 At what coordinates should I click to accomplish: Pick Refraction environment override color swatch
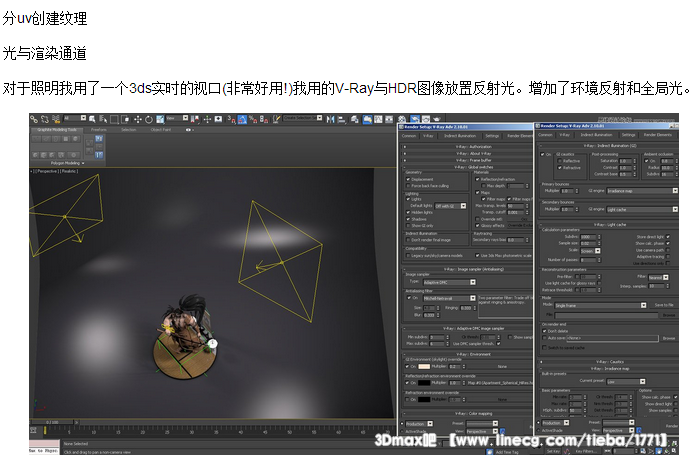(x=424, y=399)
